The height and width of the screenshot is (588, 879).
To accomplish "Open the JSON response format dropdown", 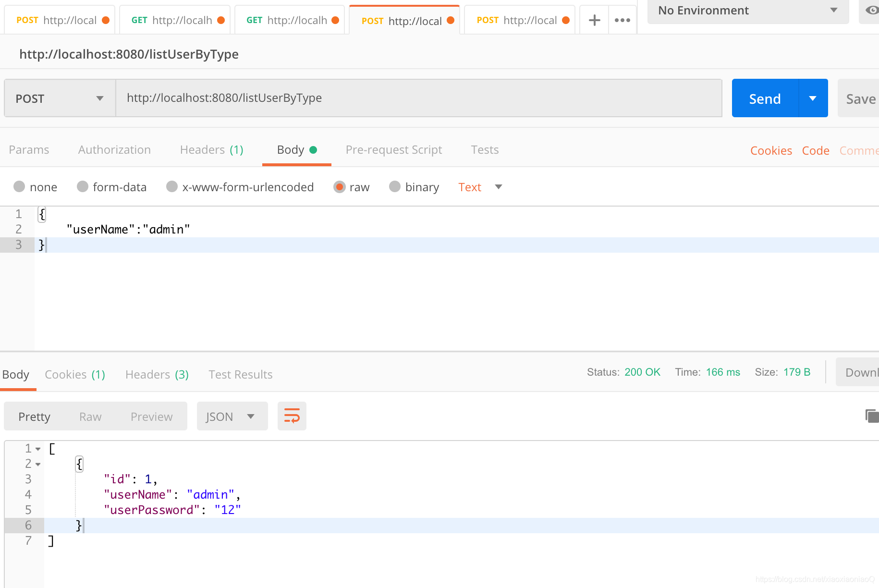I will 232,416.
